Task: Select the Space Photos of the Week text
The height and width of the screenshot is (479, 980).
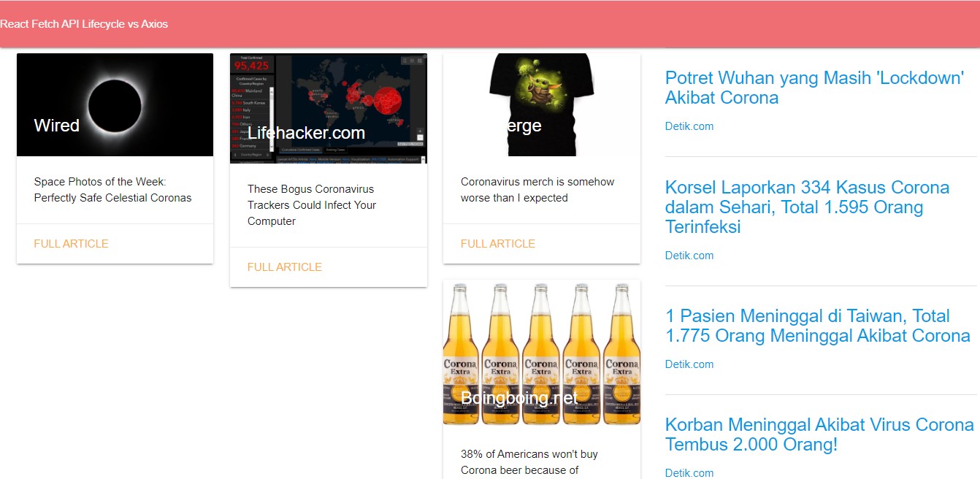Action: click(112, 190)
